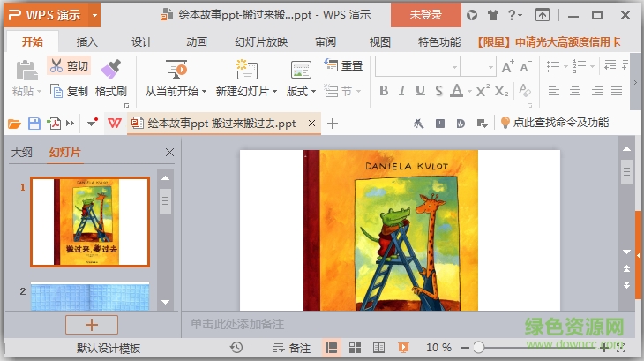
Task: Close the 绘本故事ppt document tab
Action: [x=311, y=124]
